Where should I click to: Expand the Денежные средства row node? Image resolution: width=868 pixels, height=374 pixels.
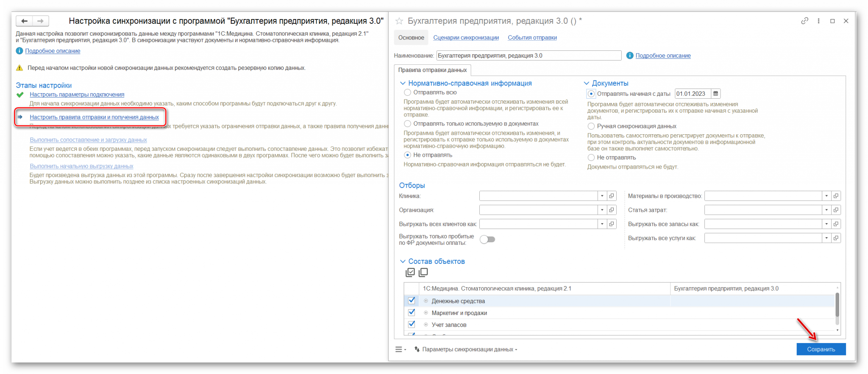[x=426, y=301]
